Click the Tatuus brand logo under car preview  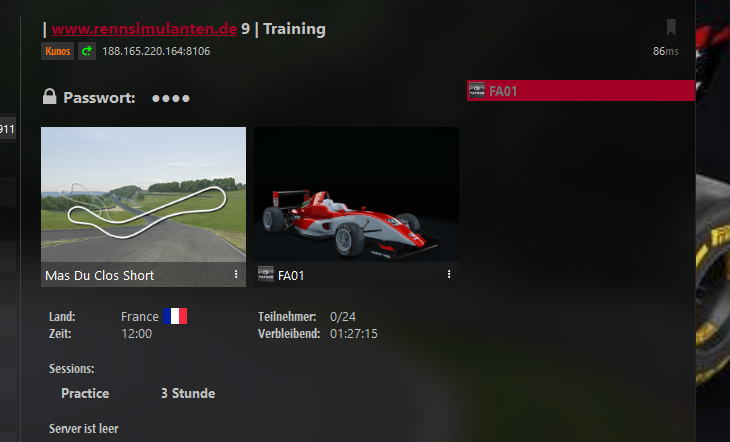click(x=266, y=274)
